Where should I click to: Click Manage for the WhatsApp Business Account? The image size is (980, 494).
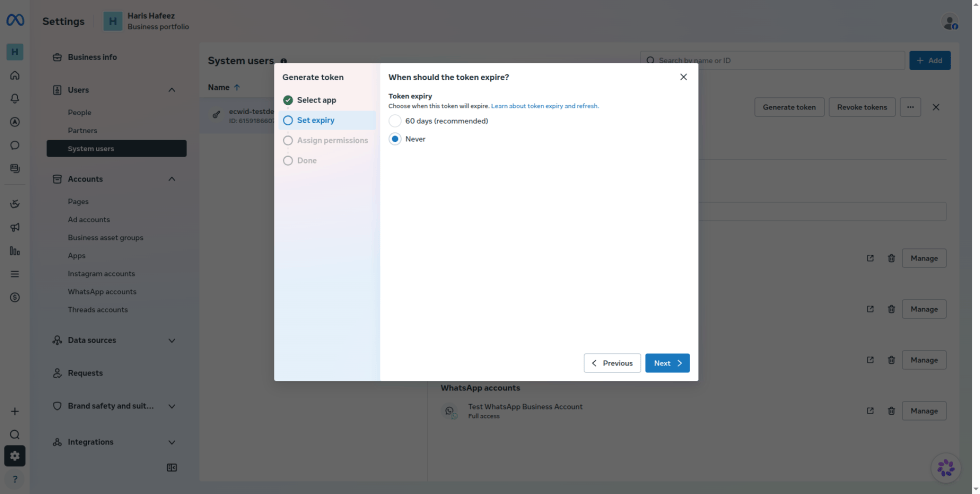tap(924, 411)
